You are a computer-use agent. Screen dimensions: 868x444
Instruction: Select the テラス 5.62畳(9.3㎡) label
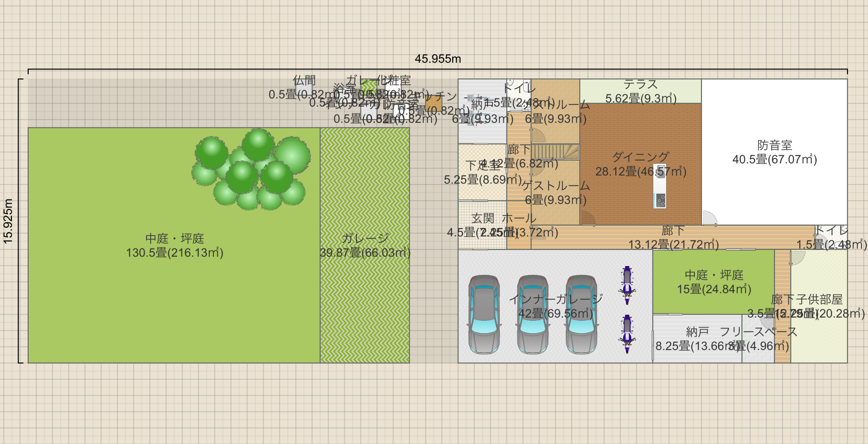coord(640,91)
